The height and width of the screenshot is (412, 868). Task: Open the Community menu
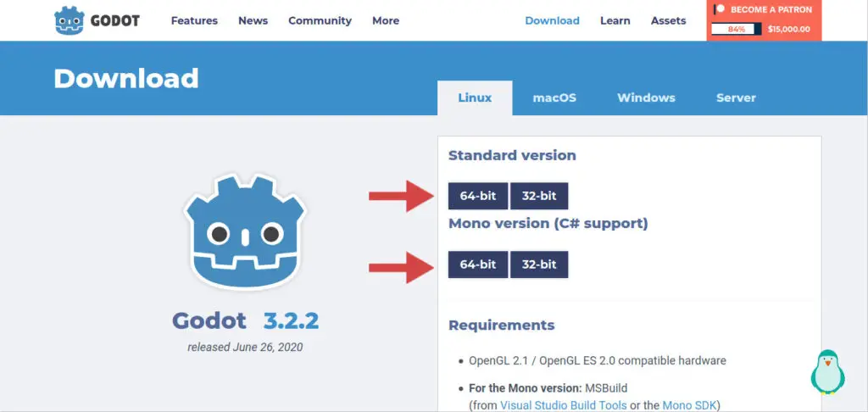click(x=320, y=20)
